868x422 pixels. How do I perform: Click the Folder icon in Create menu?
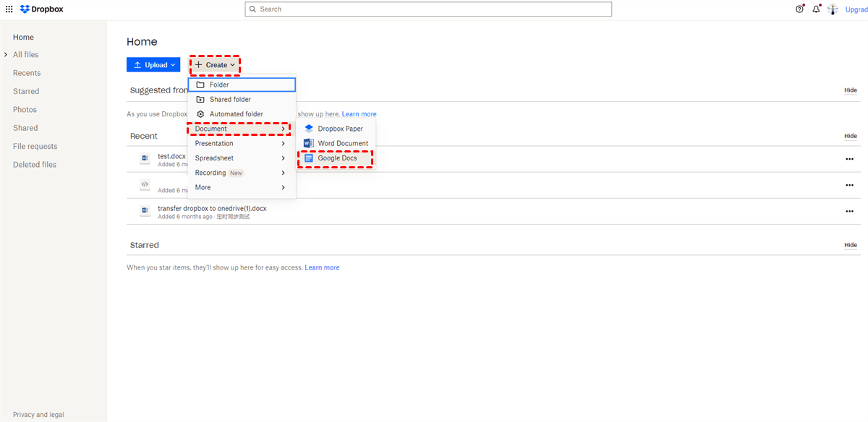[x=200, y=85]
